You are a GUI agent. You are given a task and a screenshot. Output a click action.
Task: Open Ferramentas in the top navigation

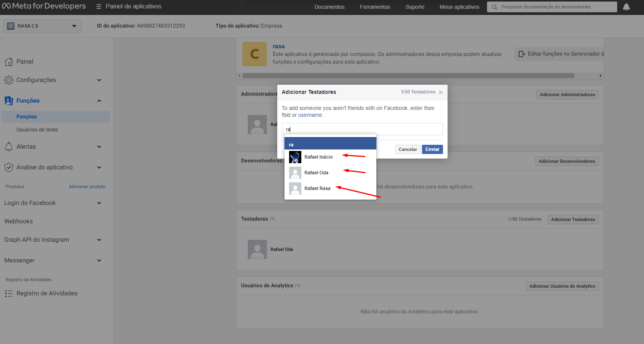[x=375, y=7]
